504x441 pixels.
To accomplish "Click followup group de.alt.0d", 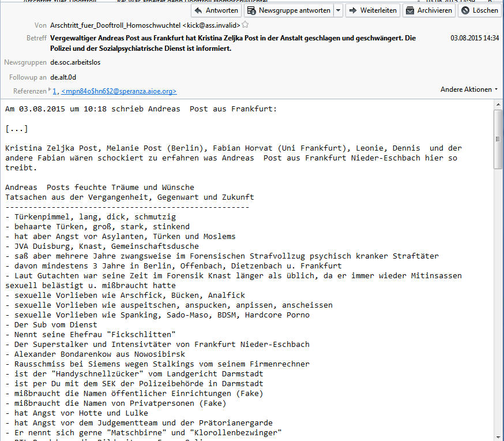I will point(63,77).
